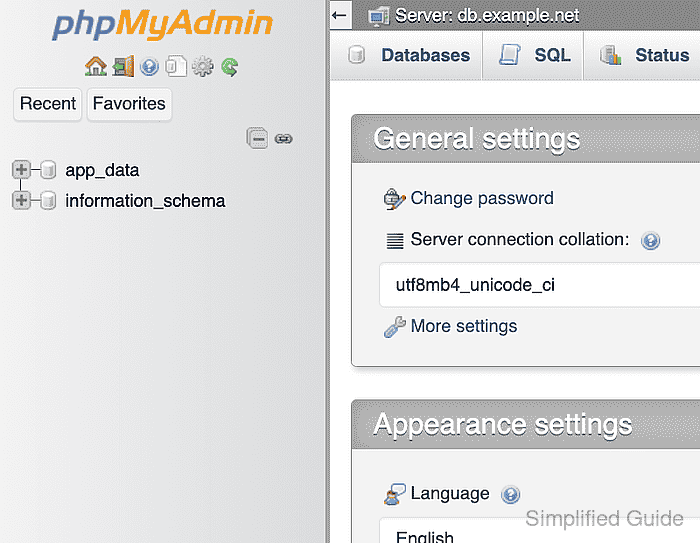The width and height of the screenshot is (700, 543).
Task: Click the Server: db.example.net breadcrumb link
Action: pos(487,16)
